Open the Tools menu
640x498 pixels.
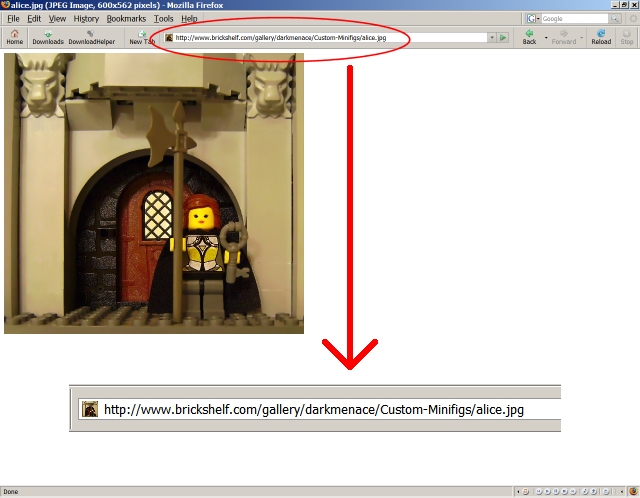point(163,19)
